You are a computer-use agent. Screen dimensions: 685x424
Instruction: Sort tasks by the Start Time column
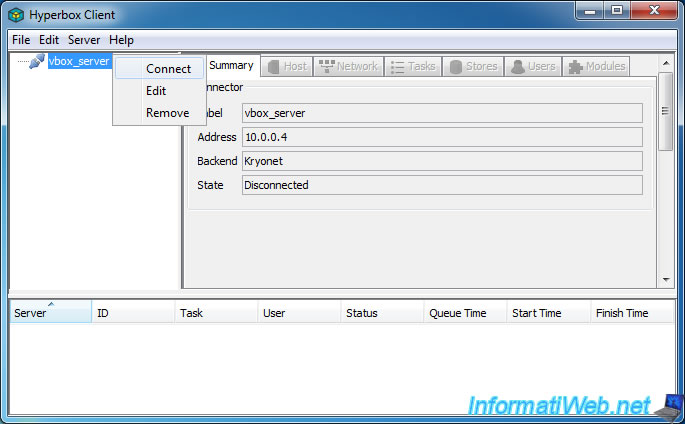pos(548,312)
